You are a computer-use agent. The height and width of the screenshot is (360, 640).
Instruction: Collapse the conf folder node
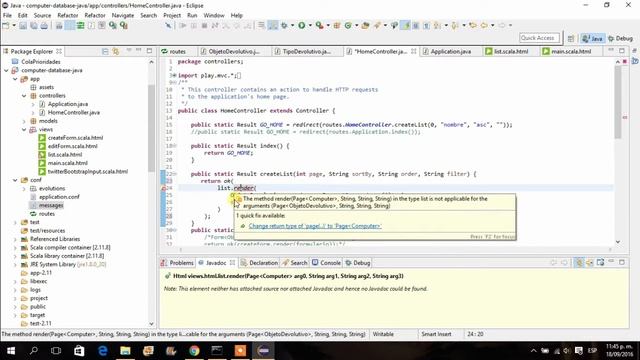click(15, 180)
